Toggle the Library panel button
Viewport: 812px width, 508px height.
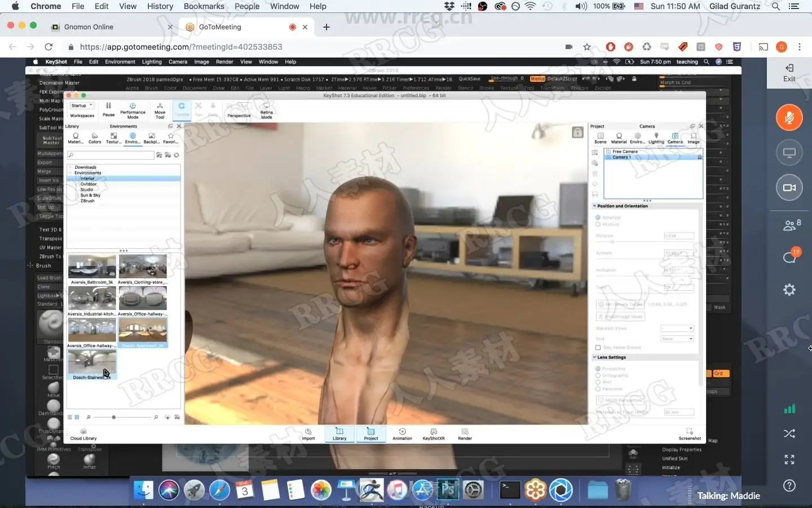coord(339,434)
